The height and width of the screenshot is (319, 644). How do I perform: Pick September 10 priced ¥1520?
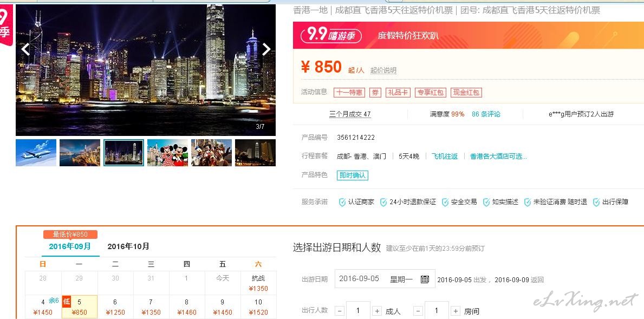[x=258, y=307]
